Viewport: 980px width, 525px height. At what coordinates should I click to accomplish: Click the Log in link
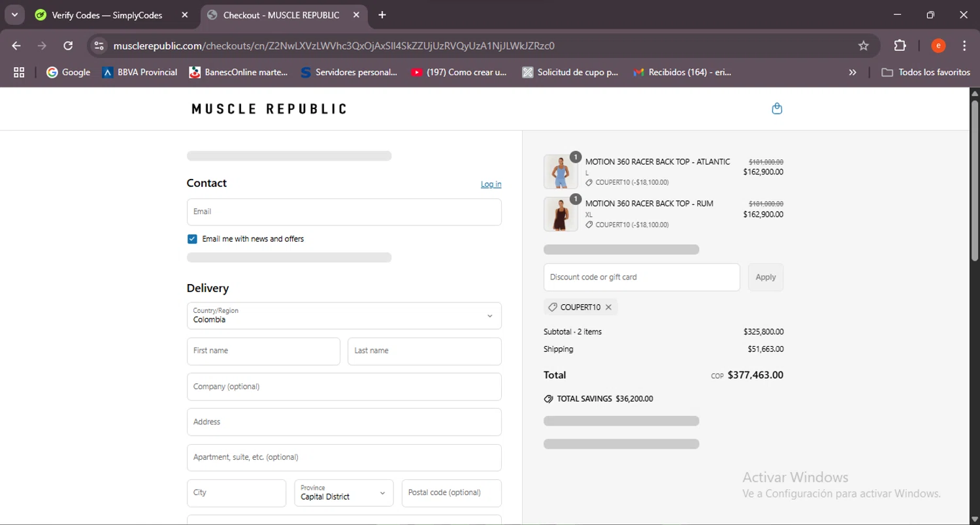coord(491,184)
